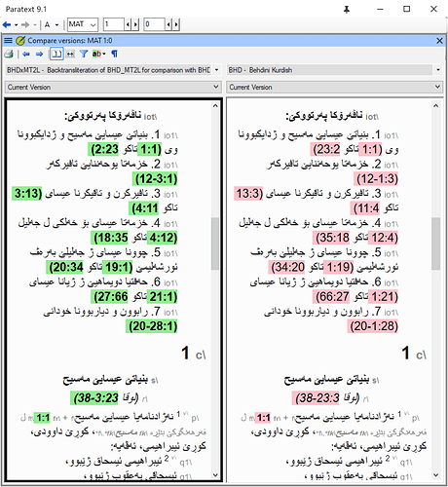Click pink highlighted (12-1:3) in right pane

tap(376, 179)
